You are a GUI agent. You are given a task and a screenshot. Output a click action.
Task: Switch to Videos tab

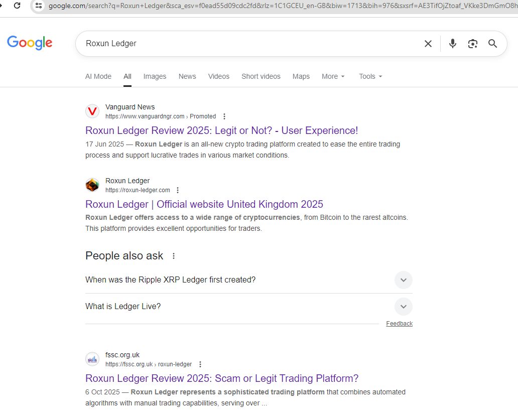[219, 76]
